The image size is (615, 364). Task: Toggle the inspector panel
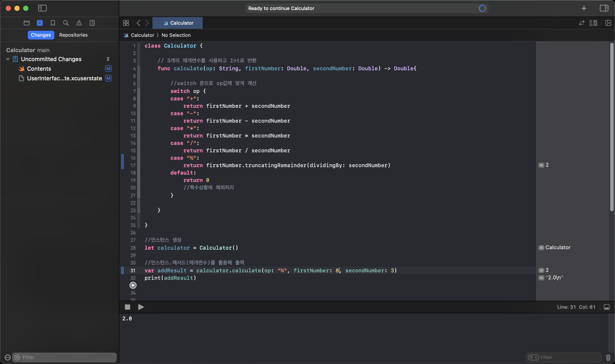pos(604,8)
